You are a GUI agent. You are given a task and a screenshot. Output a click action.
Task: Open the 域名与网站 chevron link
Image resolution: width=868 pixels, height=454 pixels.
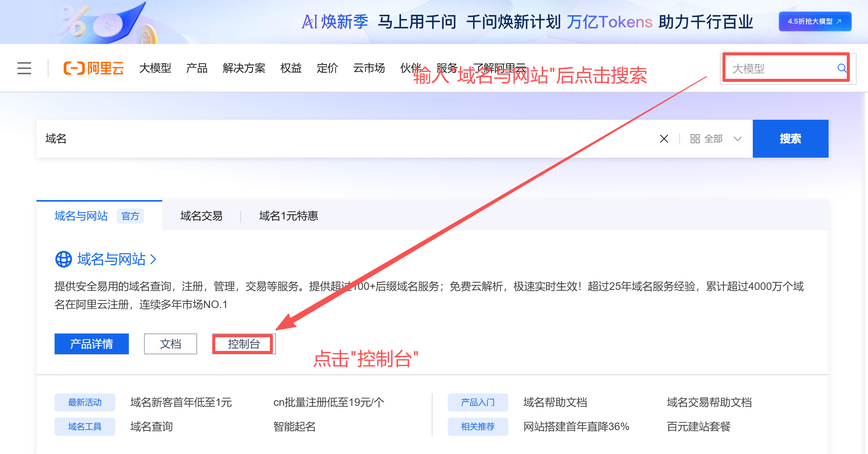[153, 259]
